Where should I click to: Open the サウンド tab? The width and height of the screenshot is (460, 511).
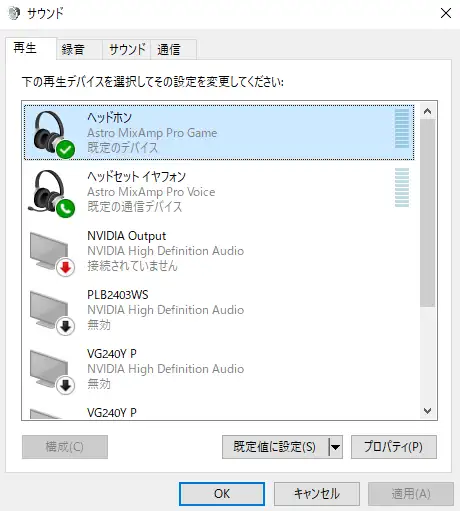click(127, 50)
